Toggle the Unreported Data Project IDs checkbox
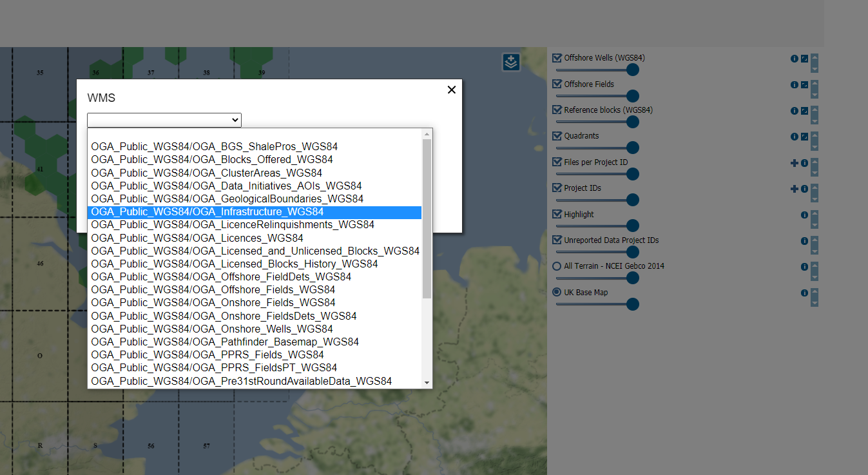Screen dimensions: 868x475 tap(556, 239)
